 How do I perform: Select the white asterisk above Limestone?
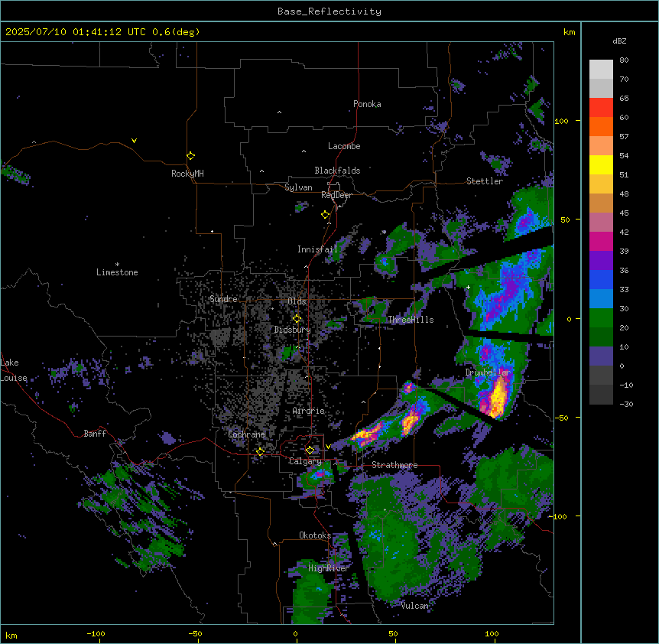click(117, 265)
